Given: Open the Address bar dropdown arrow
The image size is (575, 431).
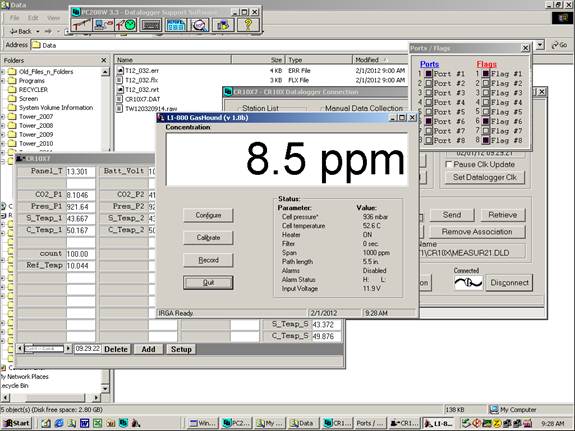Looking at the screenshot, I should (540, 45).
